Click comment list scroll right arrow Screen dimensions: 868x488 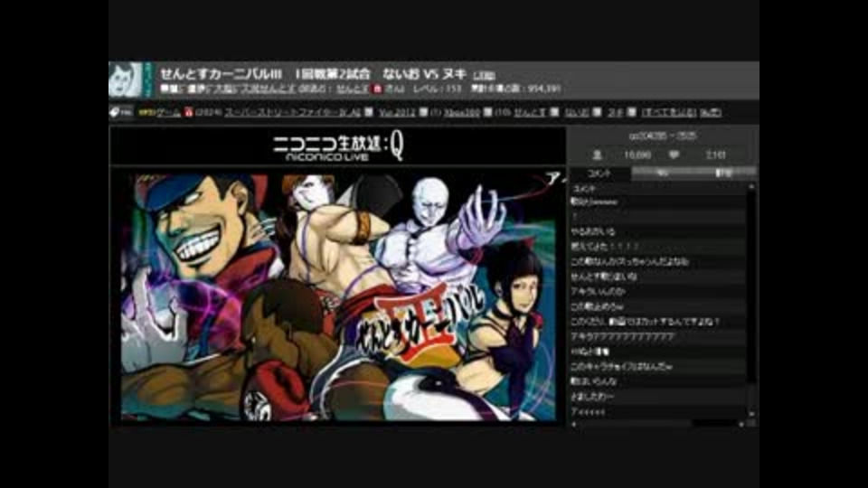[741, 424]
